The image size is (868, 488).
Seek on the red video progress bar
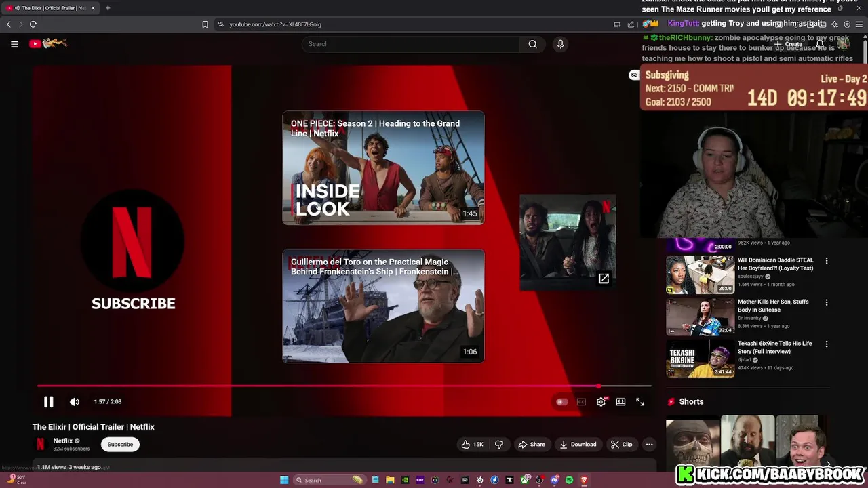[344, 386]
